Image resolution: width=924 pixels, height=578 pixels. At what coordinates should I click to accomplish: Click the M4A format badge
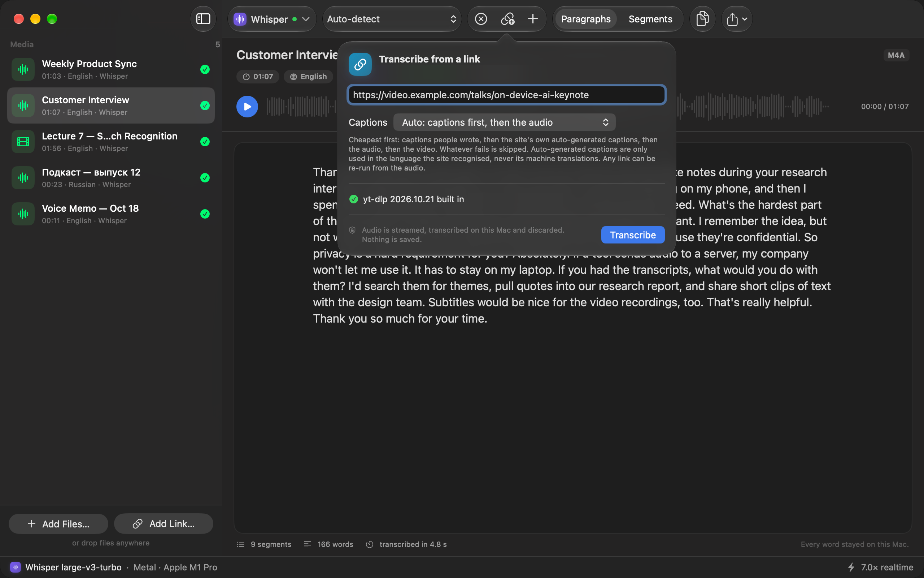[x=896, y=55]
